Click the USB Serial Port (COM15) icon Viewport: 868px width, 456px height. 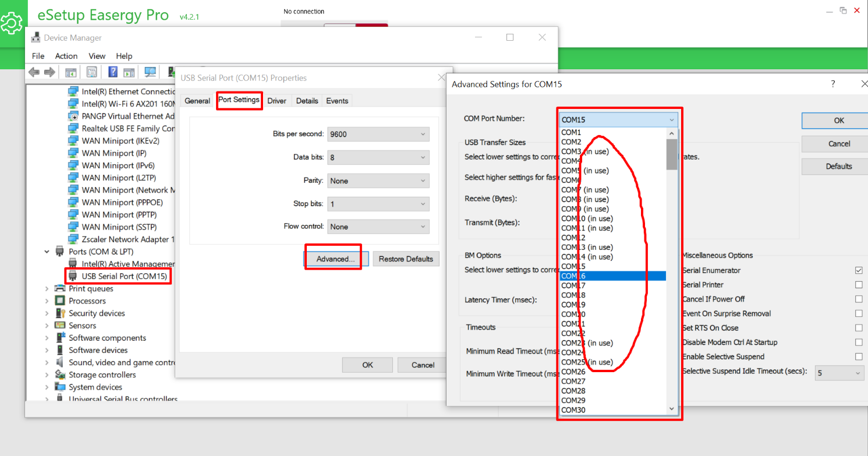click(73, 276)
